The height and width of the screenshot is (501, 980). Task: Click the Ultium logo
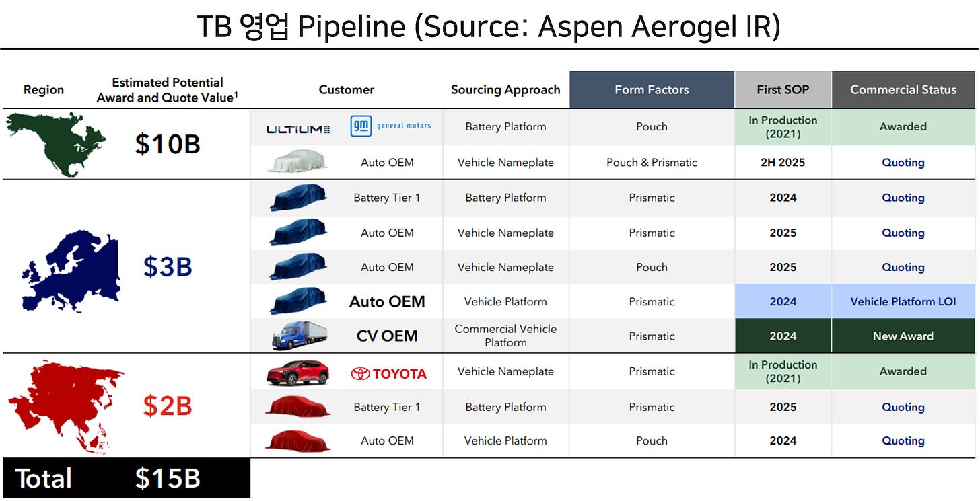[x=297, y=128]
